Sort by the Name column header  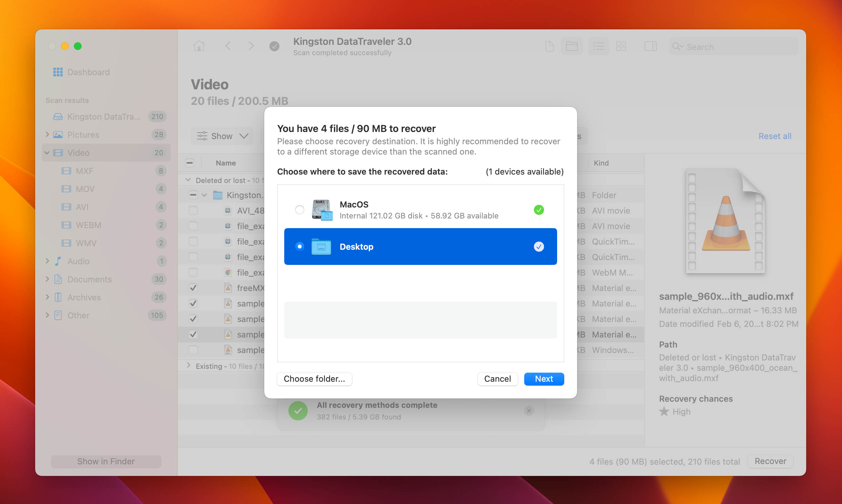click(226, 163)
